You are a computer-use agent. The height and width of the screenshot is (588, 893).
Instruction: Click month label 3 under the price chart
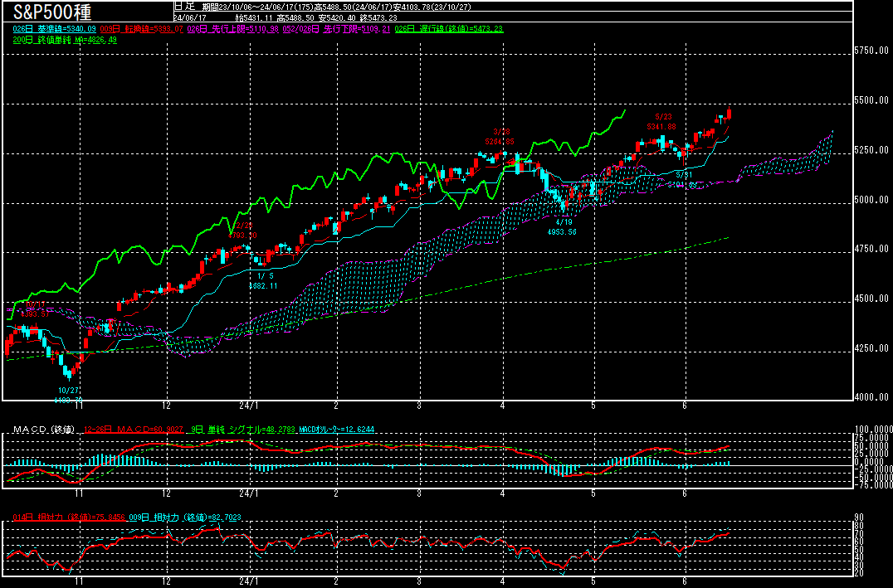pos(419,406)
